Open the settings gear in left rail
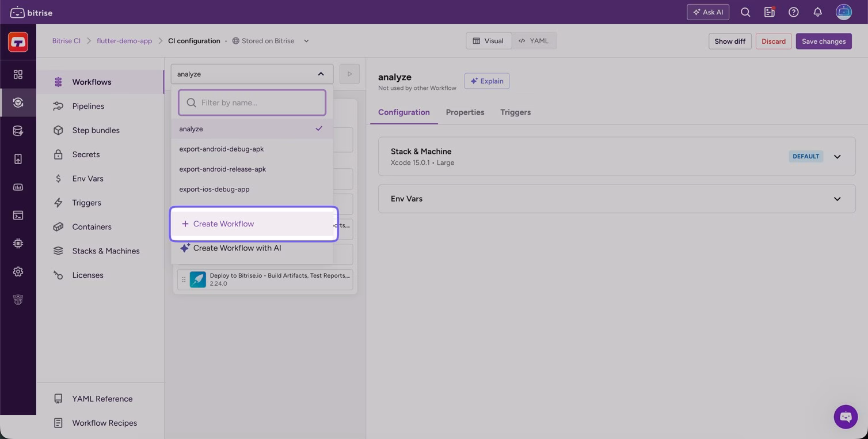Viewport: 868px width, 439px height. tap(18, 271)
